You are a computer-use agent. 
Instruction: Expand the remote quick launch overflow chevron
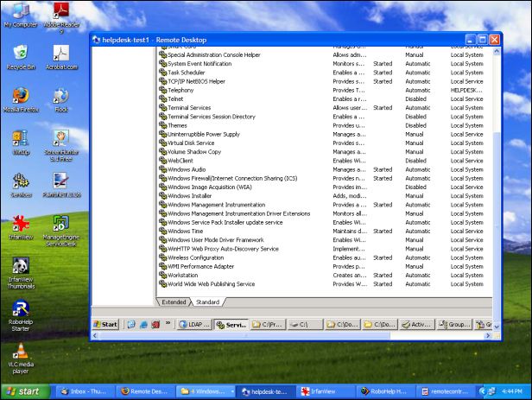coord(168,325)
